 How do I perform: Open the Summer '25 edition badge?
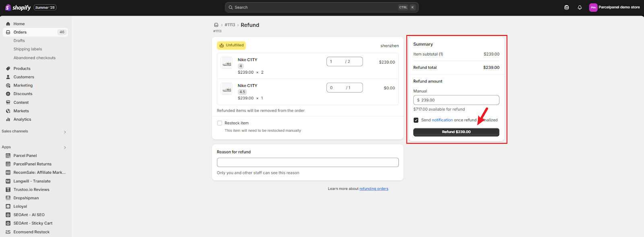point(45,7)
